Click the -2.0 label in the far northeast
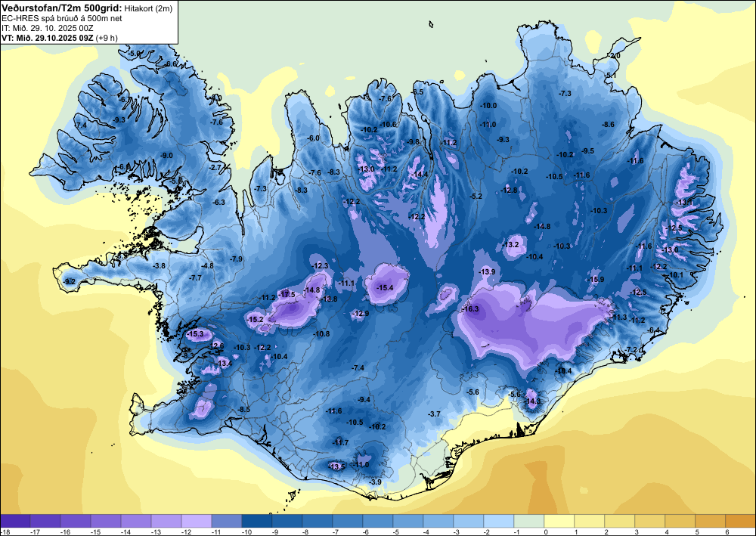The height and width of the screenshot is (536, 756). pos(613,56)
